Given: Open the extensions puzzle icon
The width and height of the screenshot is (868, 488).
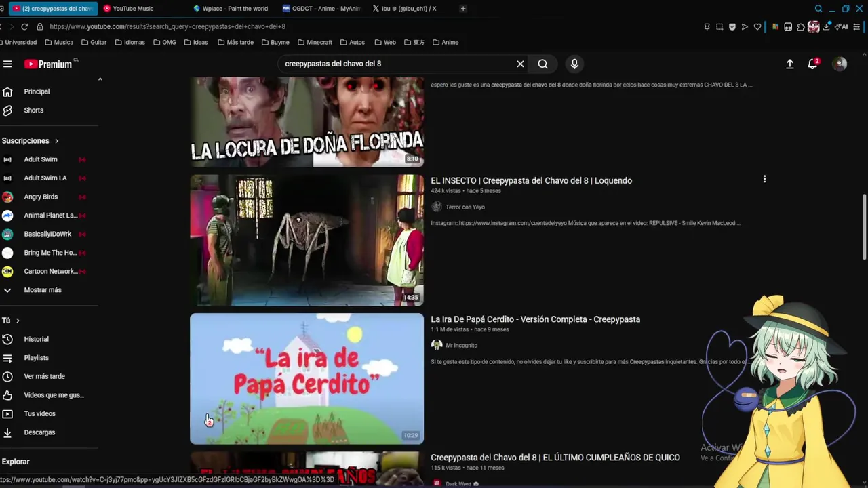Looking at the screenshot, I should (801, 27).
